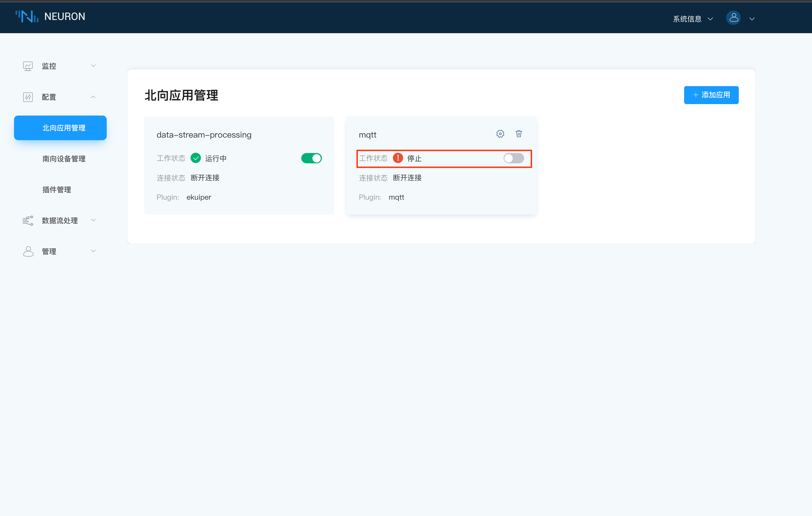Click the 管理 person icon in sidebar
Screen dimensions: 812x516
[28, 251]
